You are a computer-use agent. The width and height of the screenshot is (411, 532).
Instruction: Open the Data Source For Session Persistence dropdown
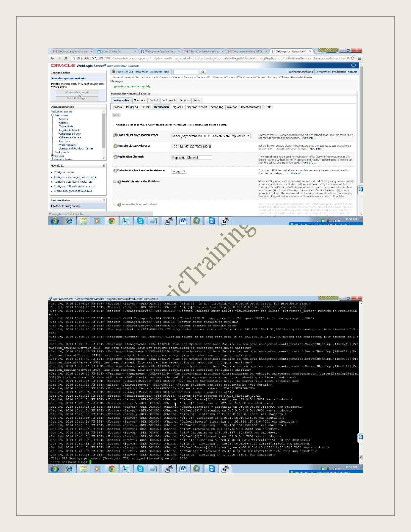179,171
